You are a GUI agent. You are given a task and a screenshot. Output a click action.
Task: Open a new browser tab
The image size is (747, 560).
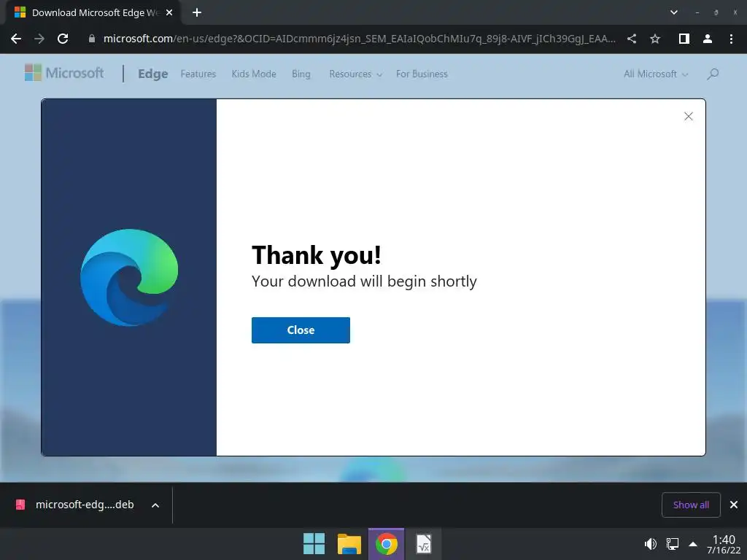point(197,13)
